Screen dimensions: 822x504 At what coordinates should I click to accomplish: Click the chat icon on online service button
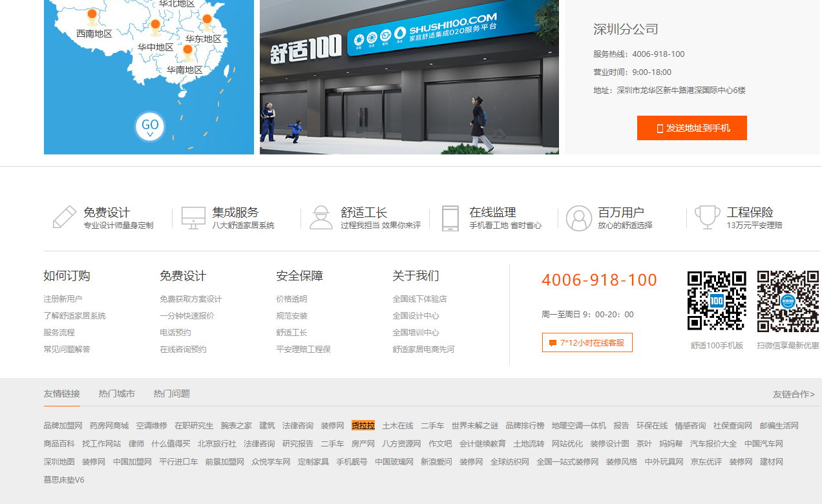click(553, 342)
